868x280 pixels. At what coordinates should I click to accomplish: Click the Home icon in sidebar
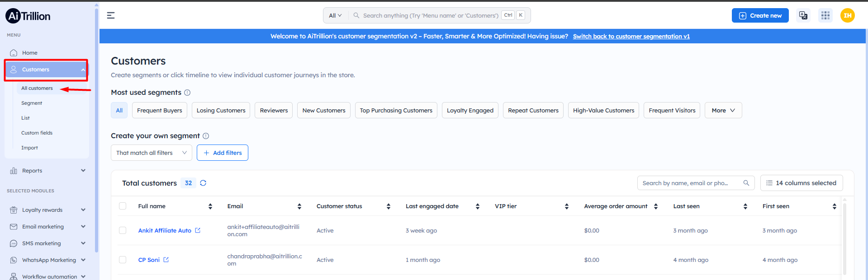point(14,53)
